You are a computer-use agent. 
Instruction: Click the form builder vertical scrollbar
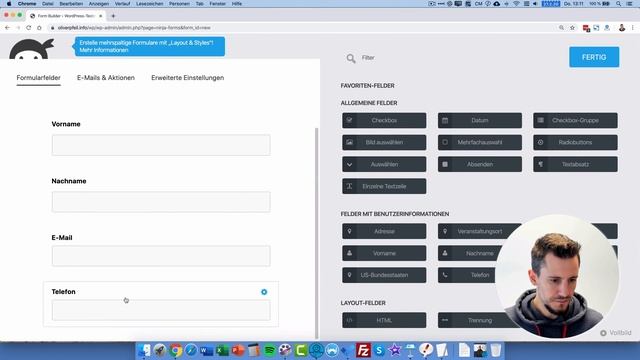coord(317,233)
